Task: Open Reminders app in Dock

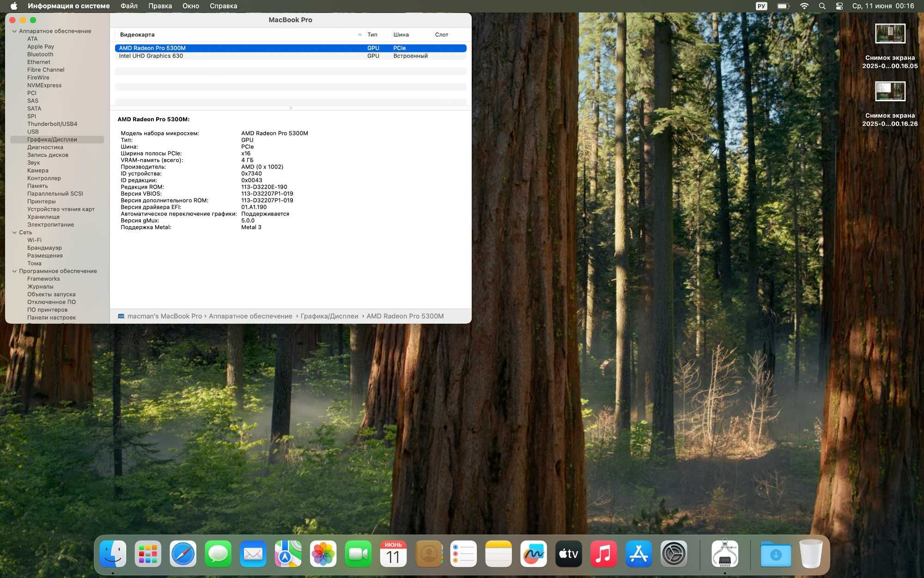Action: coord(463,553)
